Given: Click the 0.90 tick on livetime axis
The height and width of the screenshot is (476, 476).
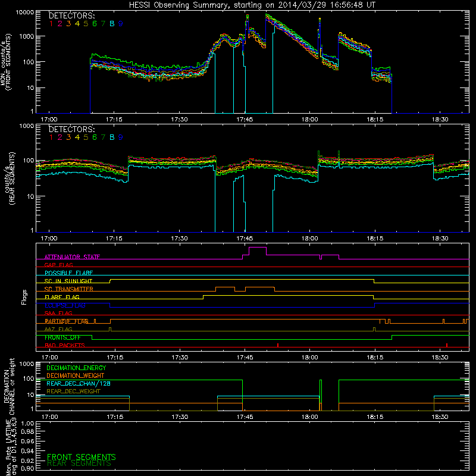Looking at the screenshot, I should pyautogui.click(x=27, y=468).
